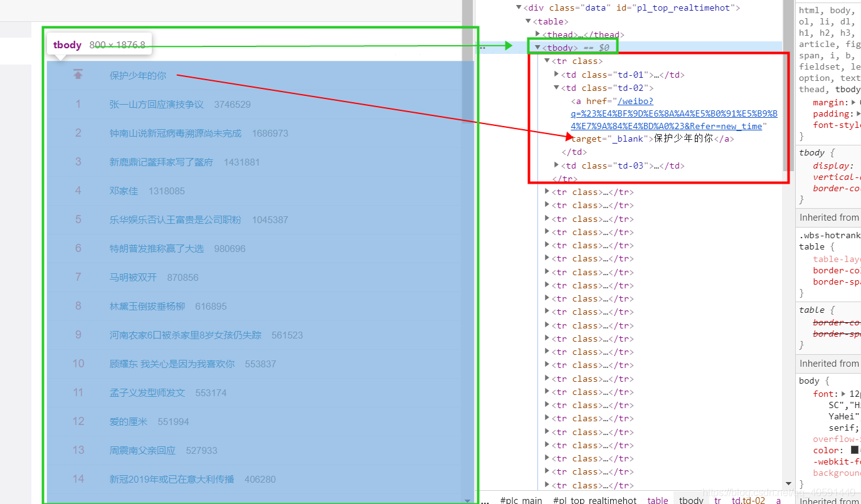The height and width of the screenshot is (504, 861).
Task: Select #plc_main in the DevTools breadcrumb
Action: point(521,500)
